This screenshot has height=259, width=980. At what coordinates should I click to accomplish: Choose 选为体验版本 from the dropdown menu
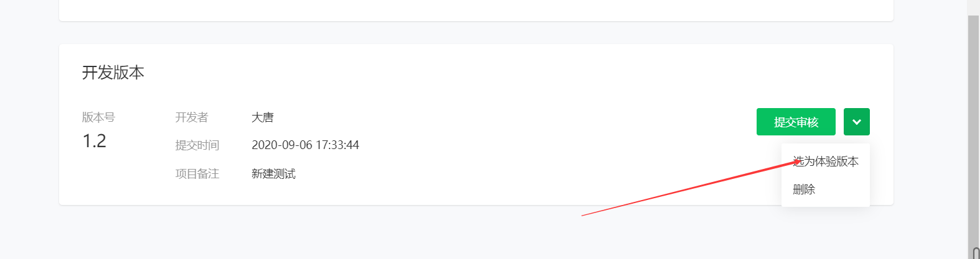coord(826,161)
